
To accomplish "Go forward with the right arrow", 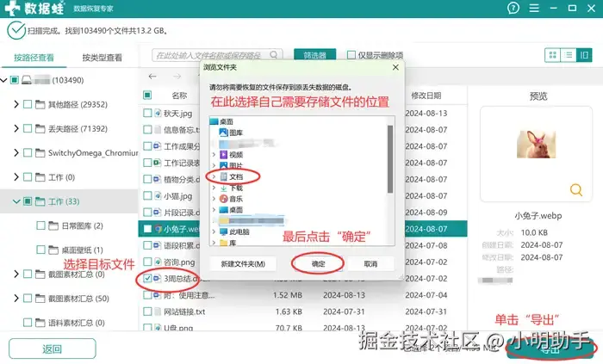I will pos(177,77).
